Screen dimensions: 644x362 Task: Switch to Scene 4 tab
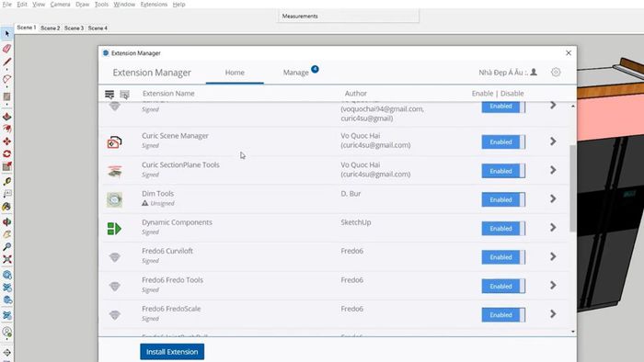[98, 28]
